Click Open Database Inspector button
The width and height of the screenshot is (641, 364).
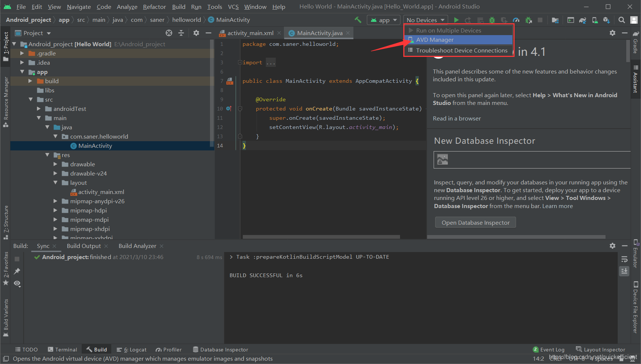(x=475, y=222)
